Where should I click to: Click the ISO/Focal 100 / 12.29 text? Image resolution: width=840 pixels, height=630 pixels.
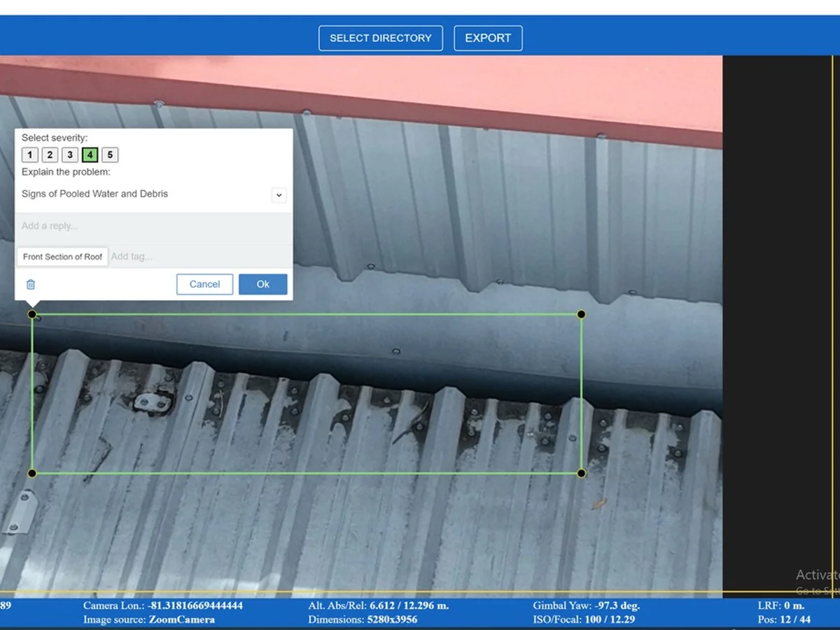[x=584, y=619]
